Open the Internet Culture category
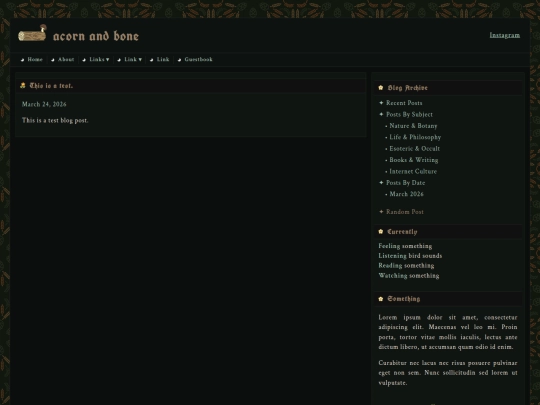 [413, 171]
